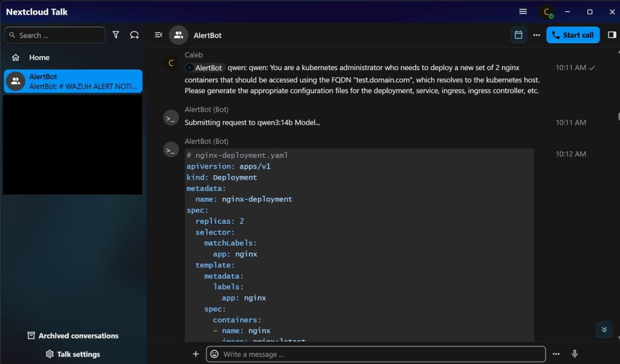Open the hamburger menu in the title bar

click(523, 11)
